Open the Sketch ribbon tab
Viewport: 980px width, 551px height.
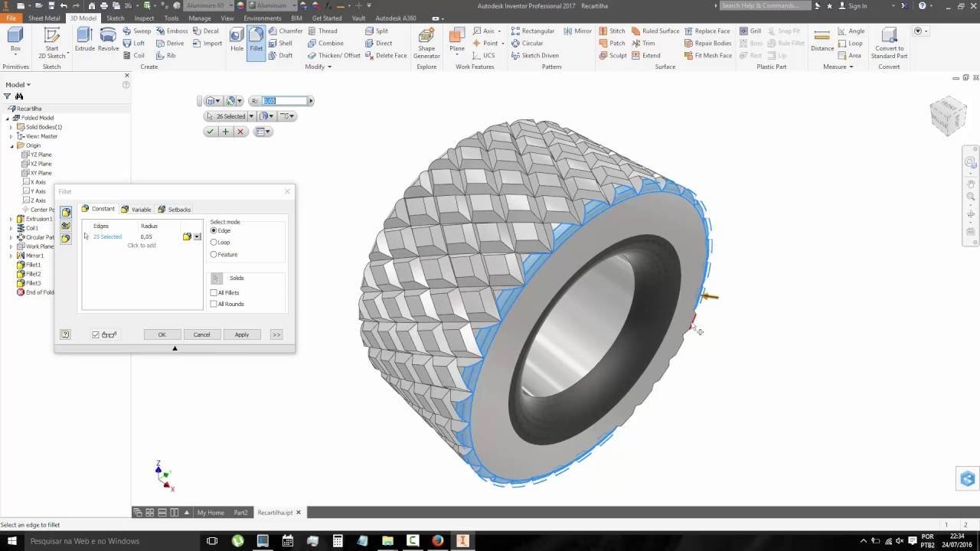[x=115, y=18]
